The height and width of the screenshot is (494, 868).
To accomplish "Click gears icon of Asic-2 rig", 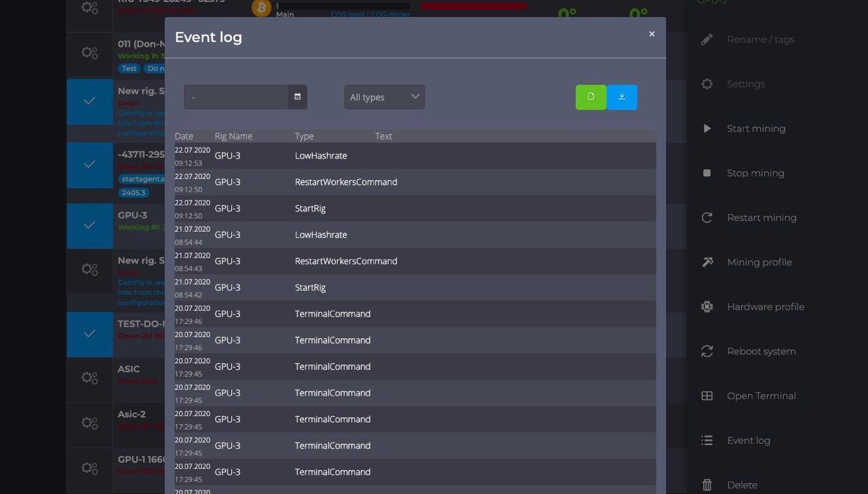I will coord(90,423).
